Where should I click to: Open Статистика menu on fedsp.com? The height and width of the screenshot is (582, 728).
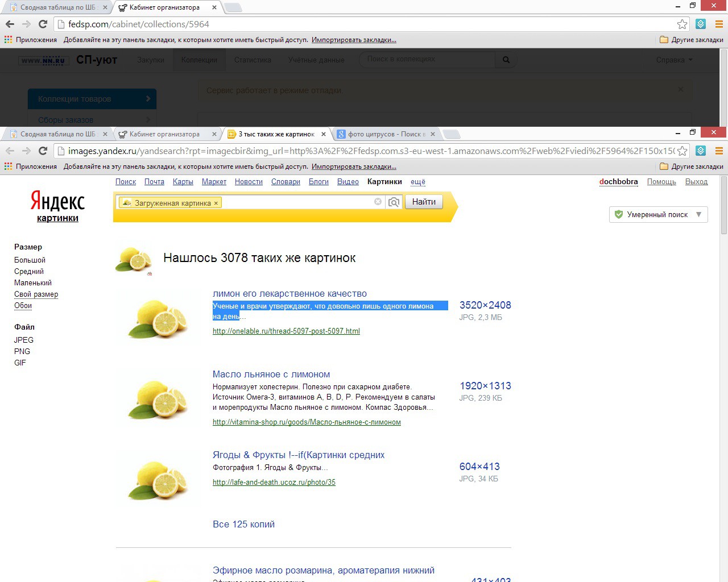point(253,60)
